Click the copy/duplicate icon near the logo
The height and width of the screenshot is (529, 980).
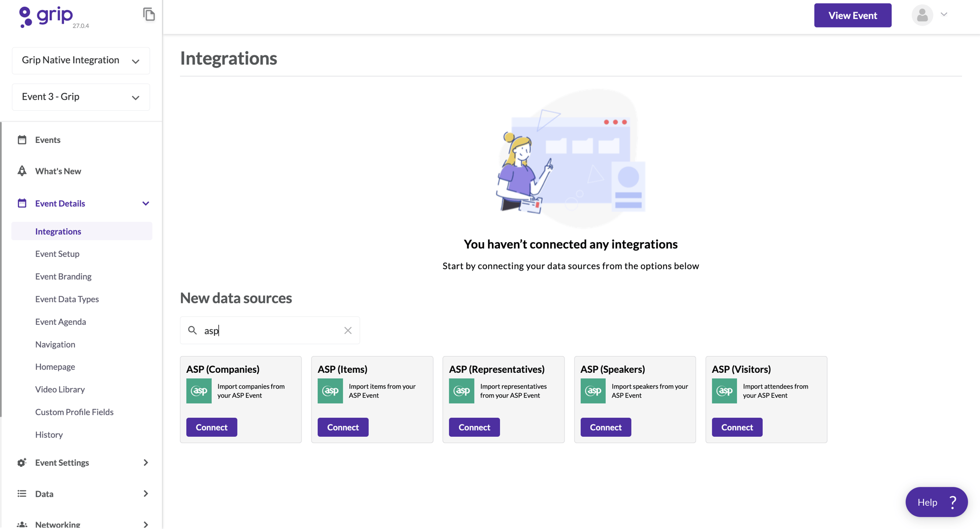[149, 15]
